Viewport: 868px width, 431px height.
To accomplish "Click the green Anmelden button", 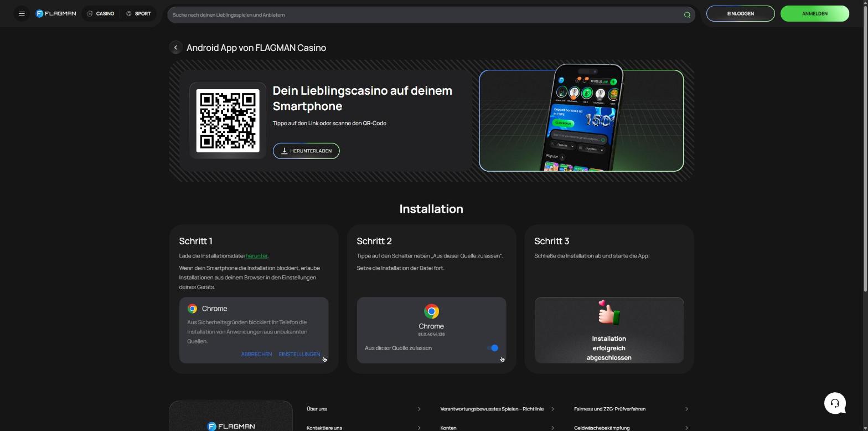I will [814, 14].
